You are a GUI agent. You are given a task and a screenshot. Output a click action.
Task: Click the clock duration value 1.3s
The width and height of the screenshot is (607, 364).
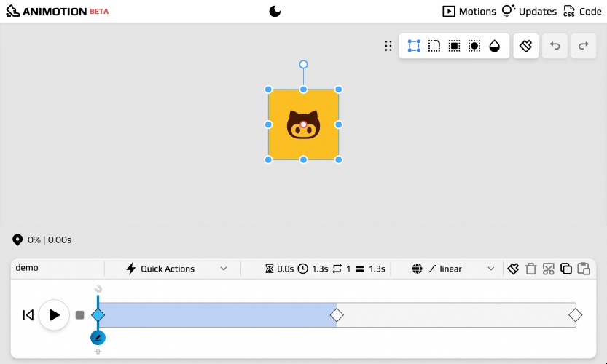tap(313, 269)
